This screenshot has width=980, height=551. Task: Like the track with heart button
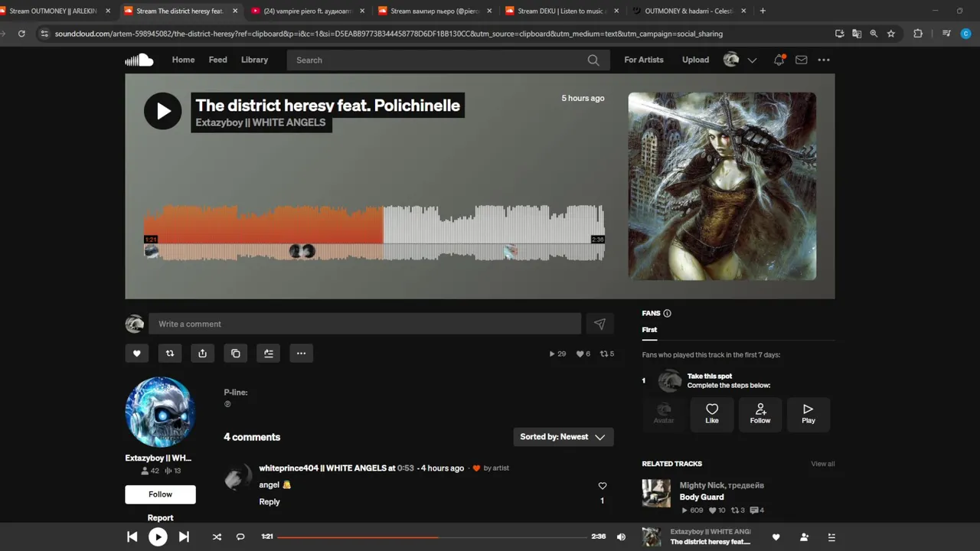137,354
